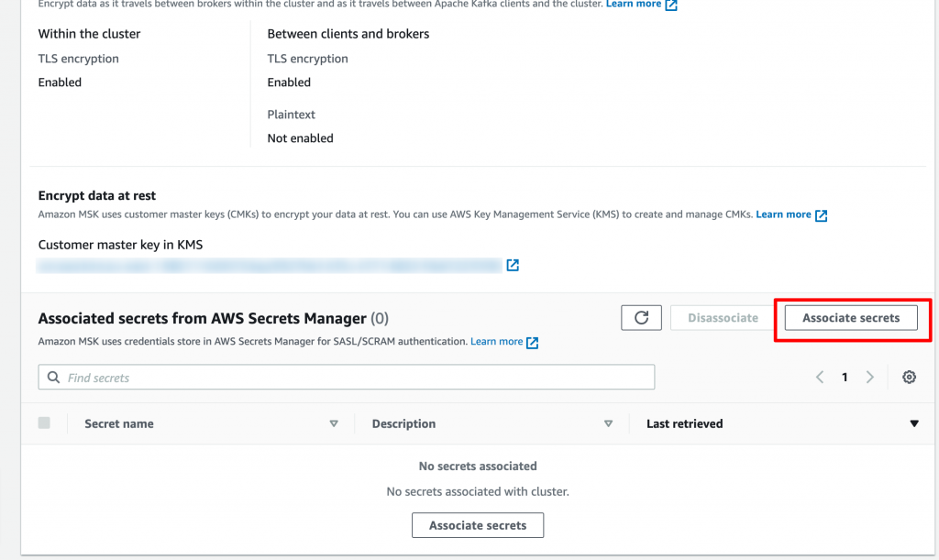This screenshot has width=939, height=560.
Task: Open Learn more about SASL/SCRAM authentication
Action: tap(497, 342)
